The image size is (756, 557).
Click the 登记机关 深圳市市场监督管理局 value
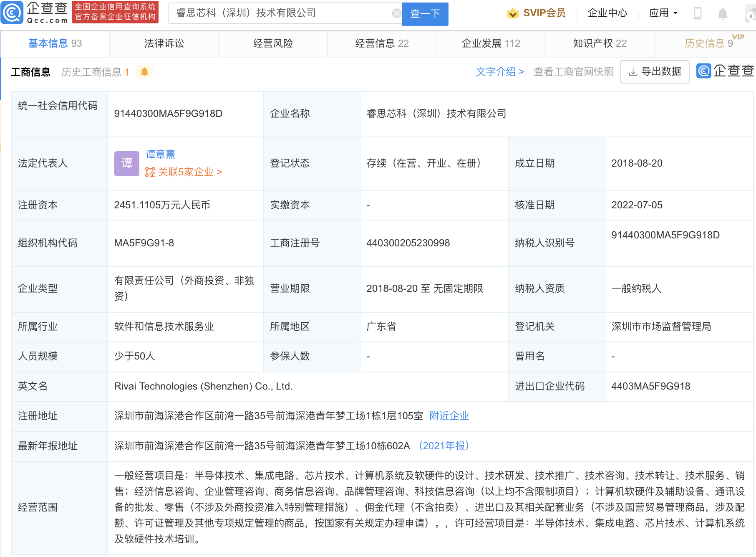[x=661, y=327]
